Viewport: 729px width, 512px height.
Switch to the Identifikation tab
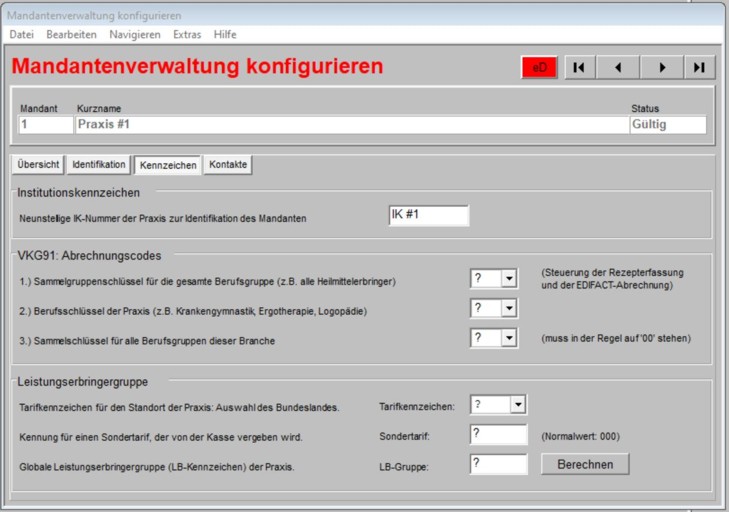(x=99, y=164)
